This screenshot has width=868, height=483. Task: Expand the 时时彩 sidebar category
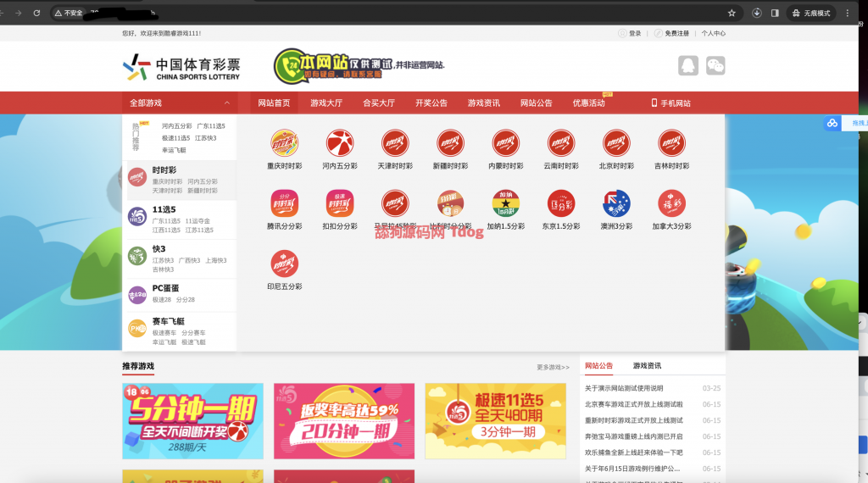pos(164,170)
